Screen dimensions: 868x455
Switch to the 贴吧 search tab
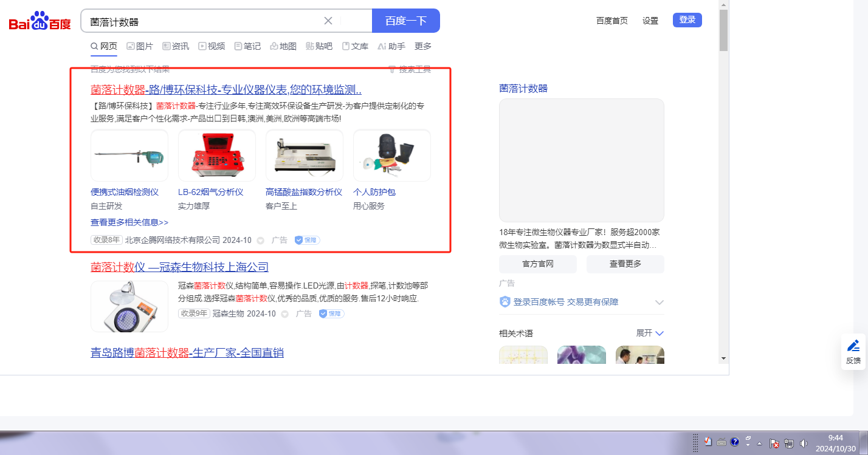tap(319, 46)
